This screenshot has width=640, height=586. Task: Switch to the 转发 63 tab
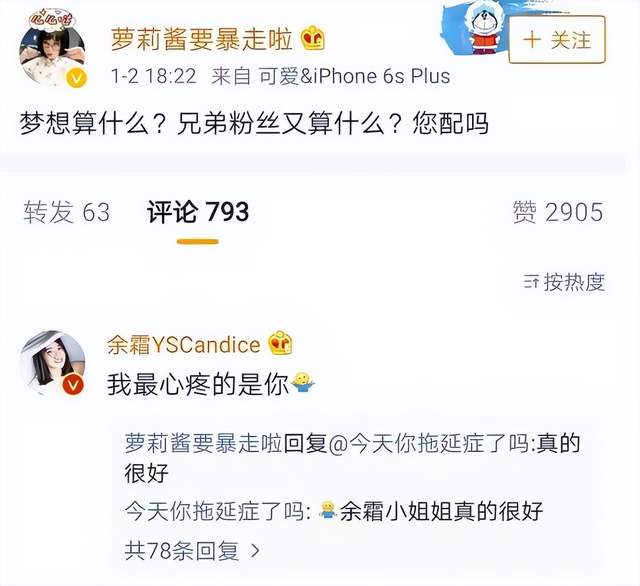point(67,212)
